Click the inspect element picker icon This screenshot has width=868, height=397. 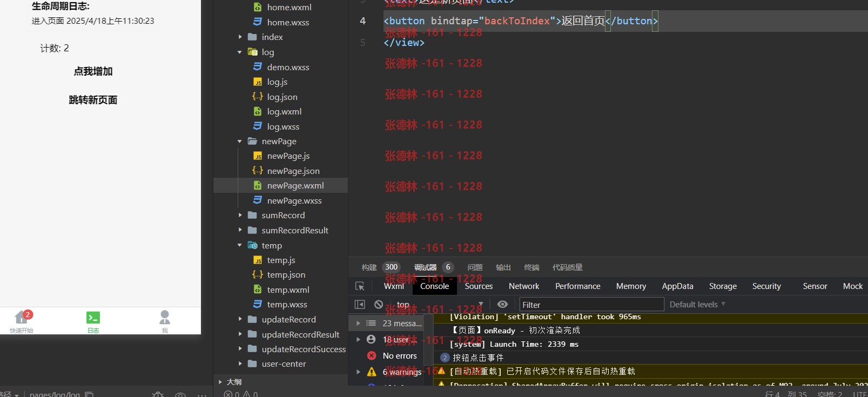point(360,286)
